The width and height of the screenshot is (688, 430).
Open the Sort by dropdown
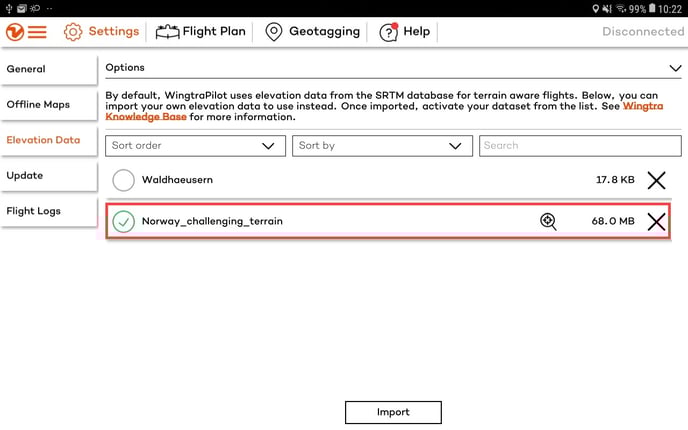coord(382,146)
